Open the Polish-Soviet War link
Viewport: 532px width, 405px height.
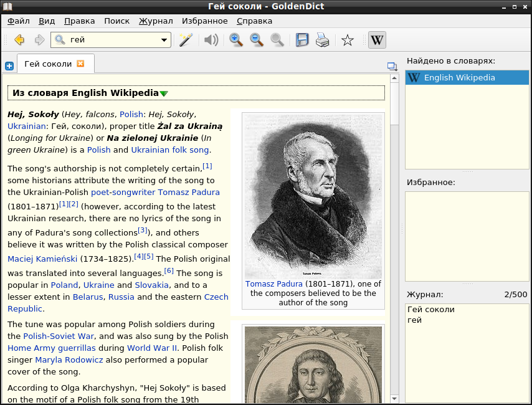[x=59, y=336]
